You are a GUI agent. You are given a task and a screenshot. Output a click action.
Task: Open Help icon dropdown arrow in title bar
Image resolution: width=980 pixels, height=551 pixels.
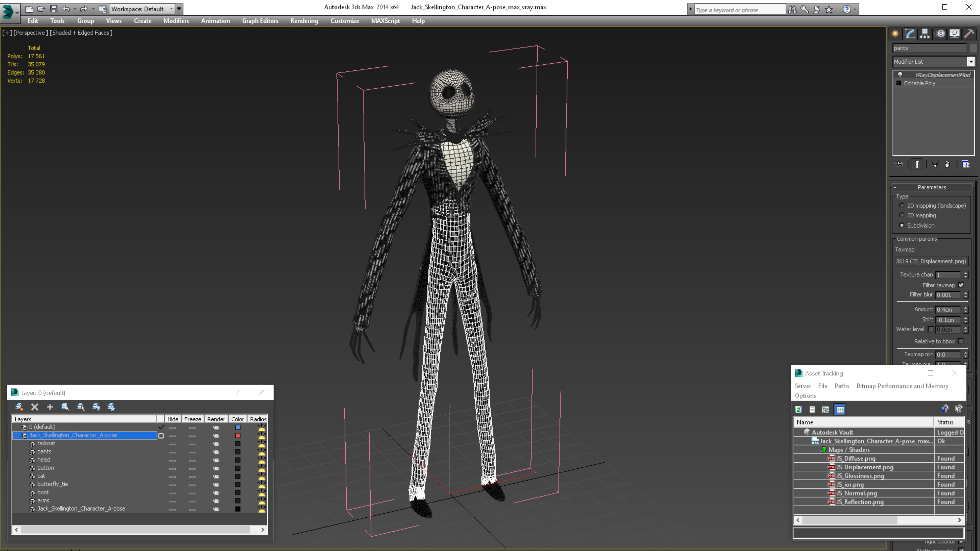855,9
